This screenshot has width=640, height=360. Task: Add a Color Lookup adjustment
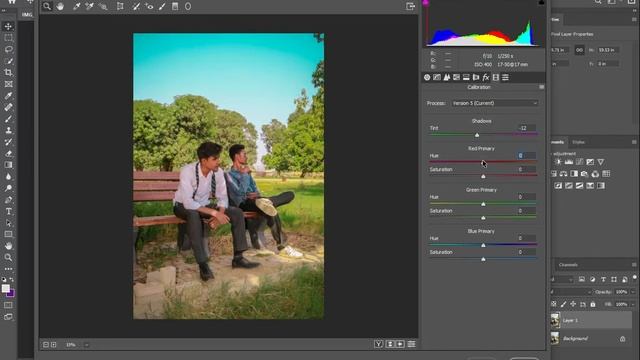[606, 174]
